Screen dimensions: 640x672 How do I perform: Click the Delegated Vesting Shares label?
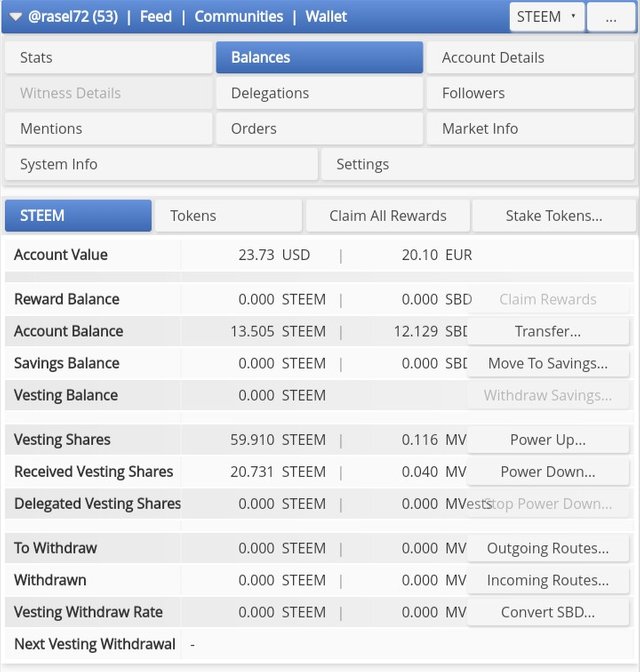[x=98, y=504]
